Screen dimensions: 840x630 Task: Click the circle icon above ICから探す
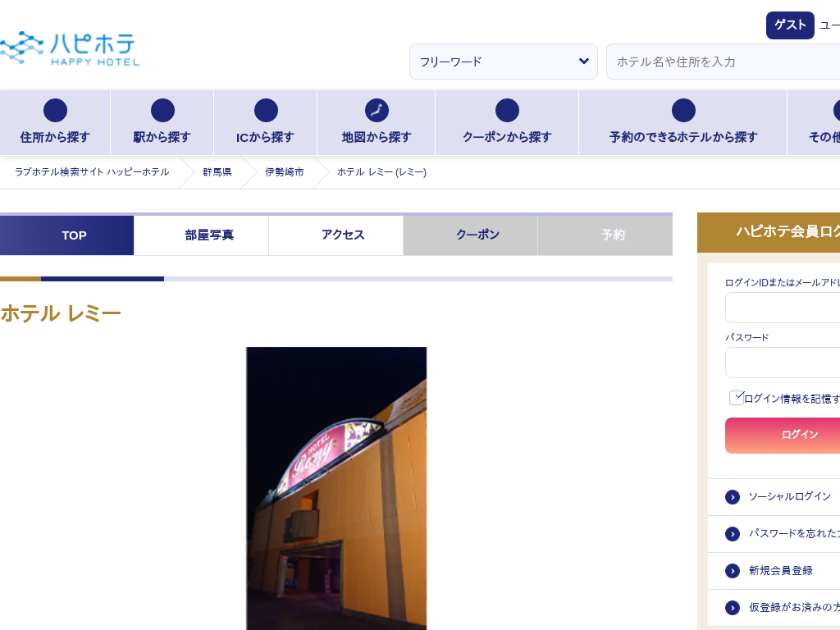[267, 111]
